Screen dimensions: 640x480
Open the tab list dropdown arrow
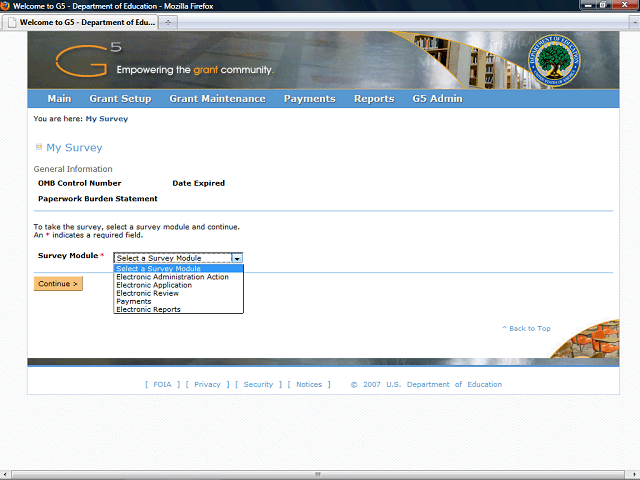[x=635, y=23]
